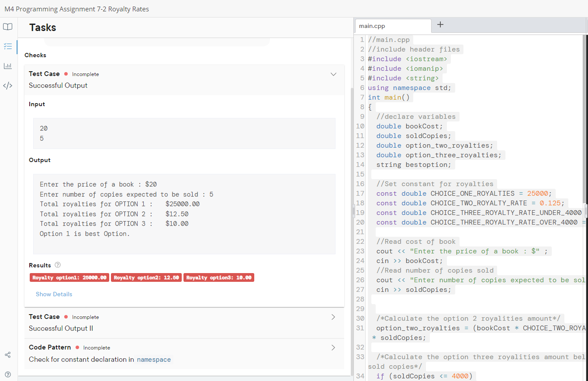Click line number 31 in the editor gutter
588x381 pixels.
click(360, 328)
